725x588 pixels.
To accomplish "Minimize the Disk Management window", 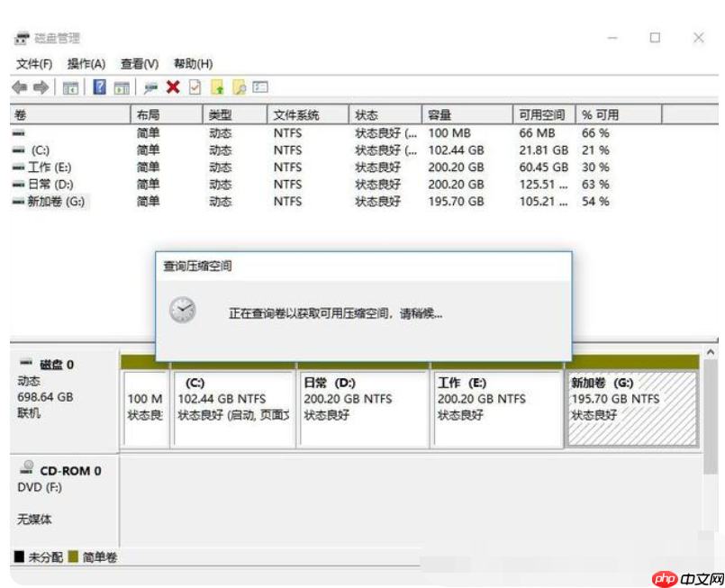I will pyautogui.click(x=612, y=38).
